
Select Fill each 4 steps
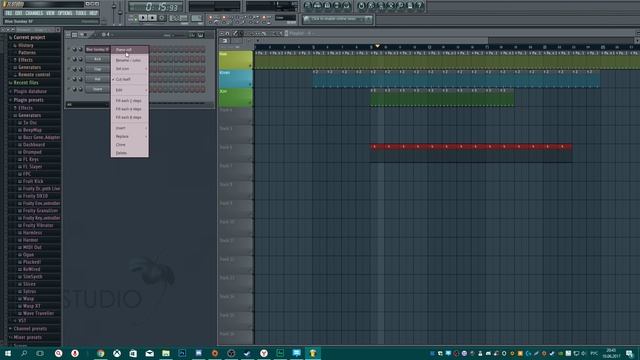tap(129, 109)
